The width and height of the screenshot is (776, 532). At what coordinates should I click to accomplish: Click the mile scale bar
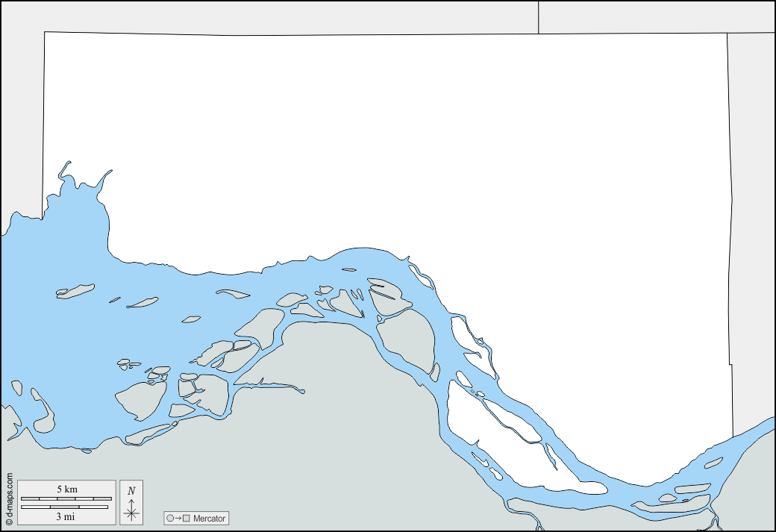(x=64, y=507)
